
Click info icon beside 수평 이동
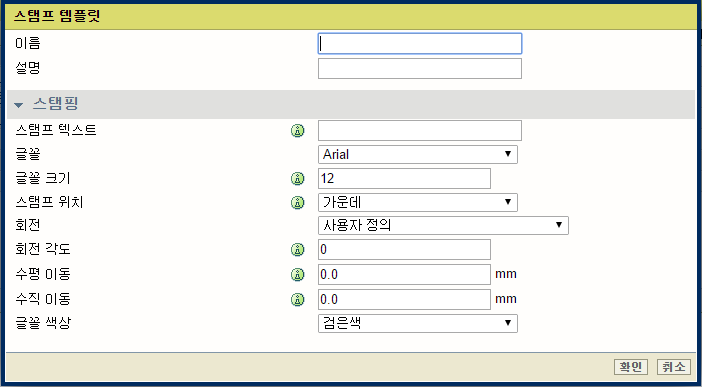(x=298, y=275)
